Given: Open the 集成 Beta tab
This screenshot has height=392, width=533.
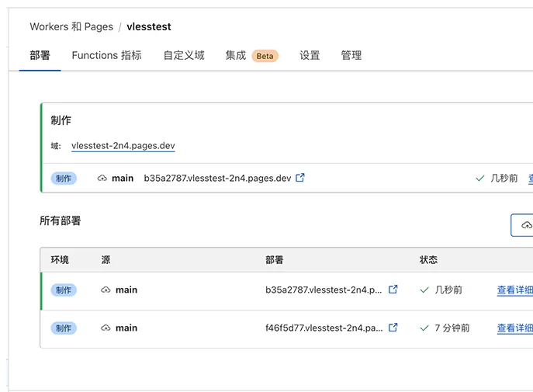Looking at the screenshot, I should point(252,55).
